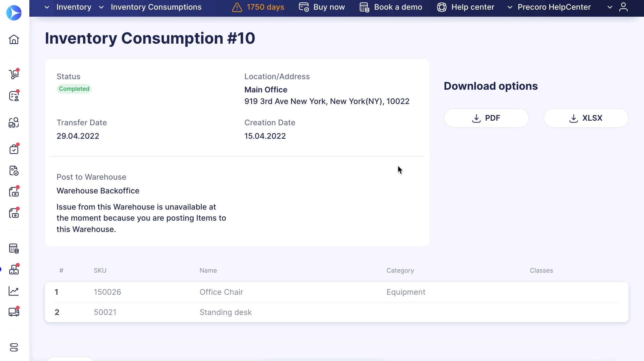Screen dimensions: 644x361
Task: Click the user profile icon
Action: pyautogui.click(x=623, y=7)
